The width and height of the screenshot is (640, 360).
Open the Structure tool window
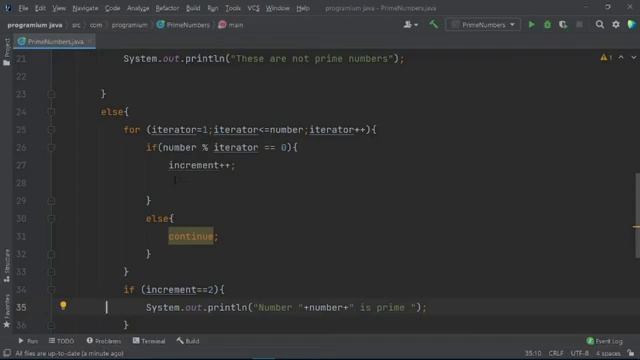point(7,266)
